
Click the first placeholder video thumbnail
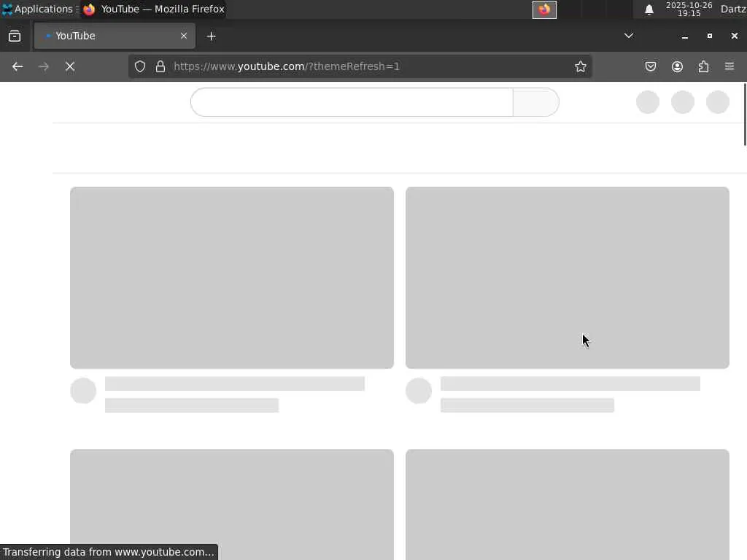[x=232, y=278]
